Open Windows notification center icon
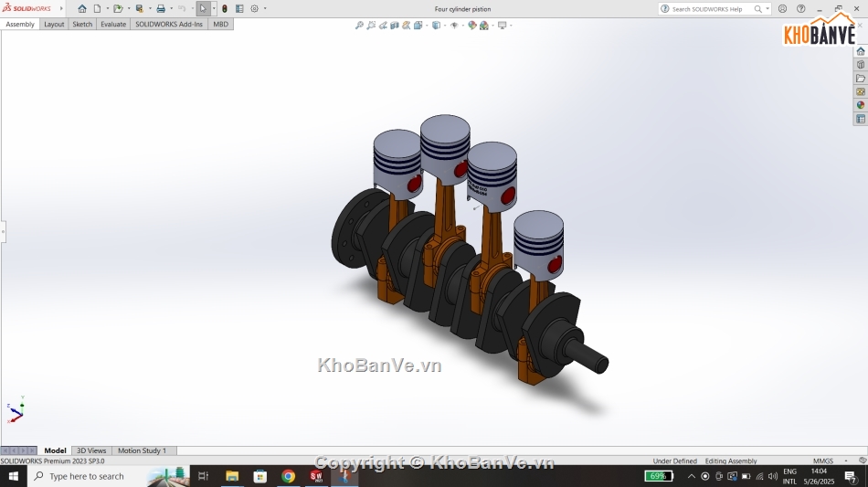The image size is (868, 487). point(851,476)
